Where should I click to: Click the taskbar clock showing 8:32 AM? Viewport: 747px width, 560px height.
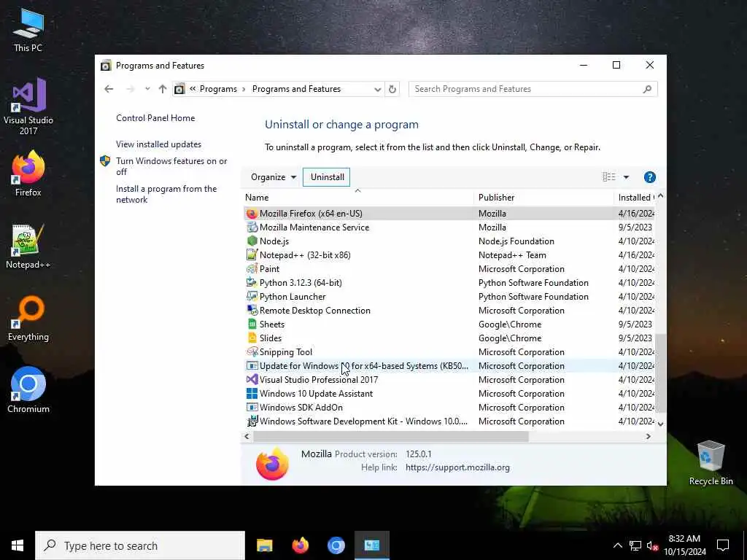pyautogui.click(x=684, y=545)
